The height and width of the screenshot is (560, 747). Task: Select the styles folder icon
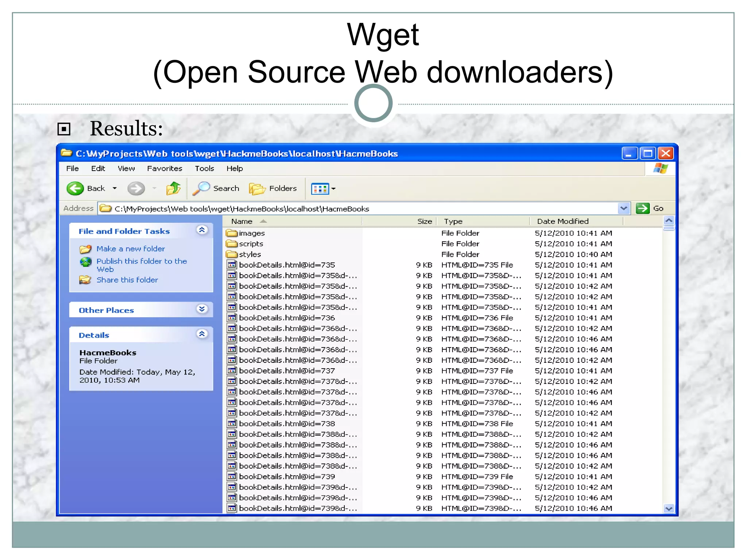[x=232, y=254]
